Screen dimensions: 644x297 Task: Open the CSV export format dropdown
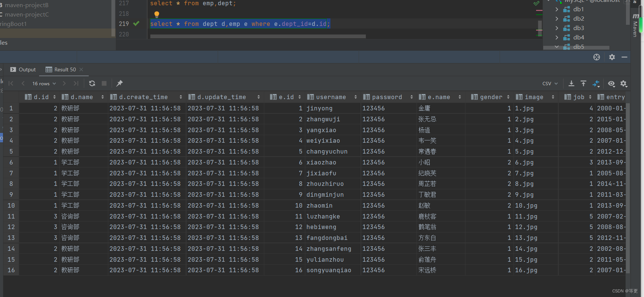[550, 83]
